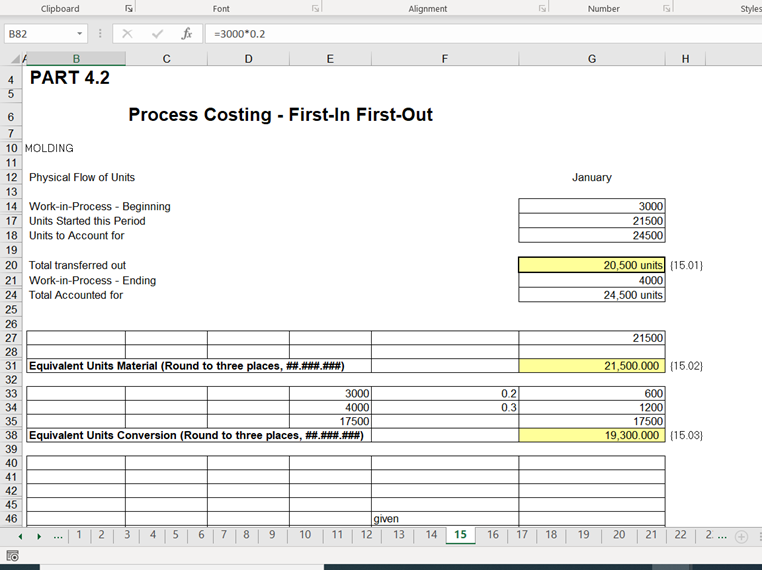Viewport: 762px width, 570px height.
Task: Select Work-in-Process Beginning value 3000
Action: pyautogui.click(x=591, y=207)
